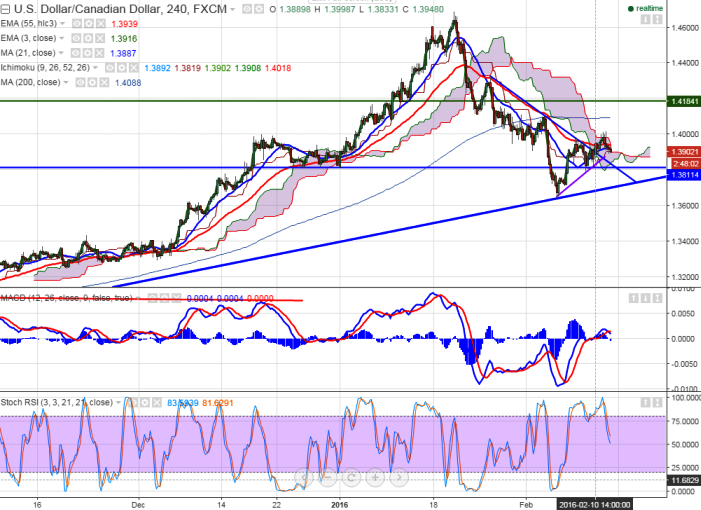Remove the Ichimoku indicator
This screenshot has height=510, width=701.
click(x=134, y=68)
